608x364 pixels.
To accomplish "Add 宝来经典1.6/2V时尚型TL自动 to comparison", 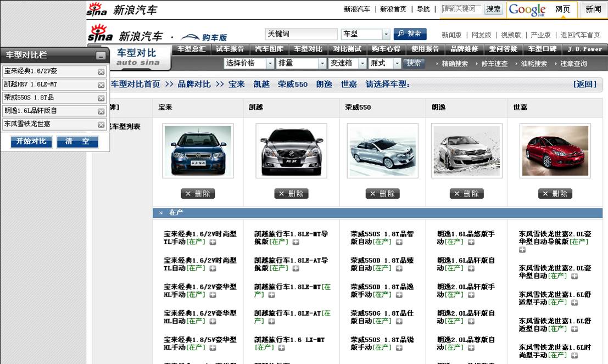I will (213, 268).
